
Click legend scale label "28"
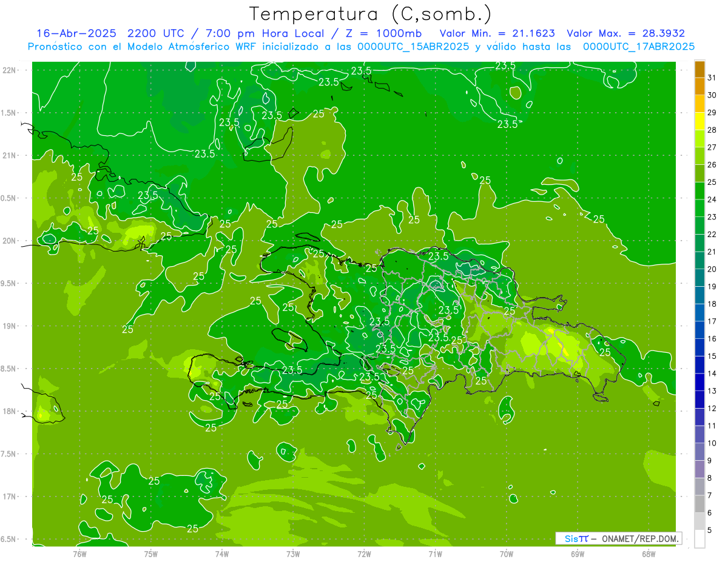[712, 130]
